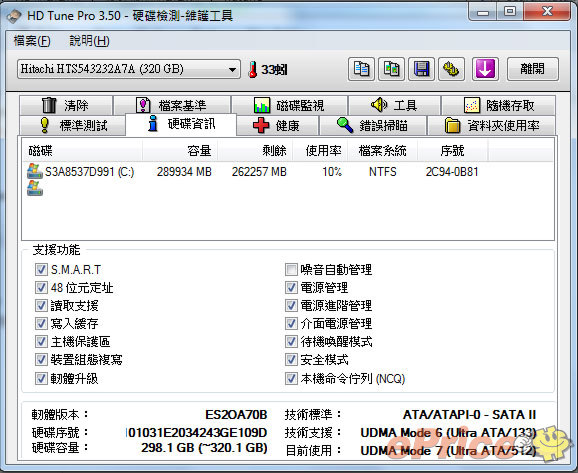Open the 說明(H) menu
This screenshot has width=578, height=473.
coord(89,41)
